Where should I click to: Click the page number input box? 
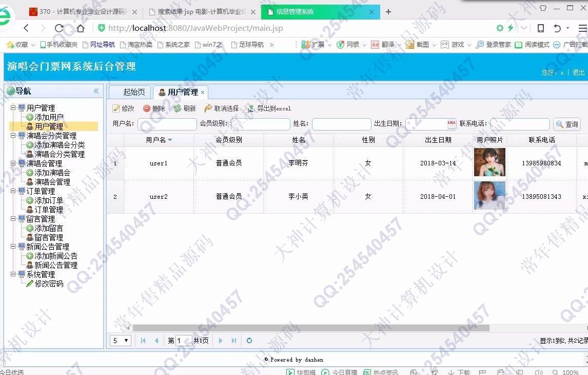point(183,341)
